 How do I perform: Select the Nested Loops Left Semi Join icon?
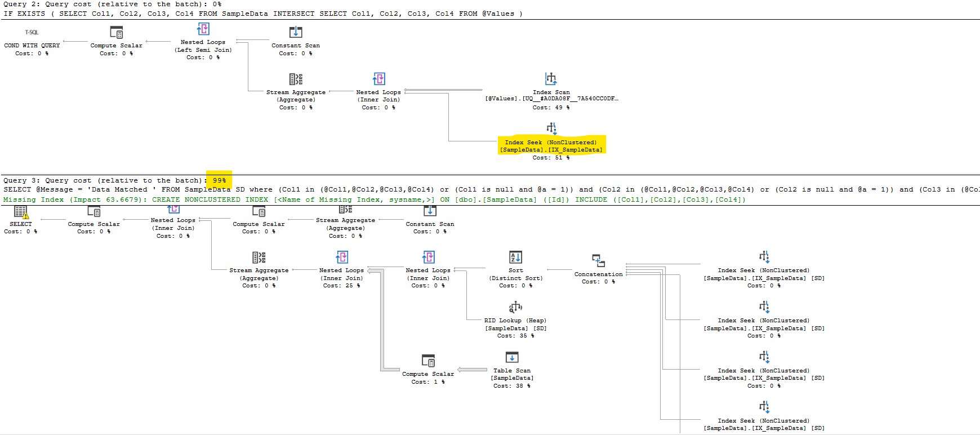[x=203, y=29]
